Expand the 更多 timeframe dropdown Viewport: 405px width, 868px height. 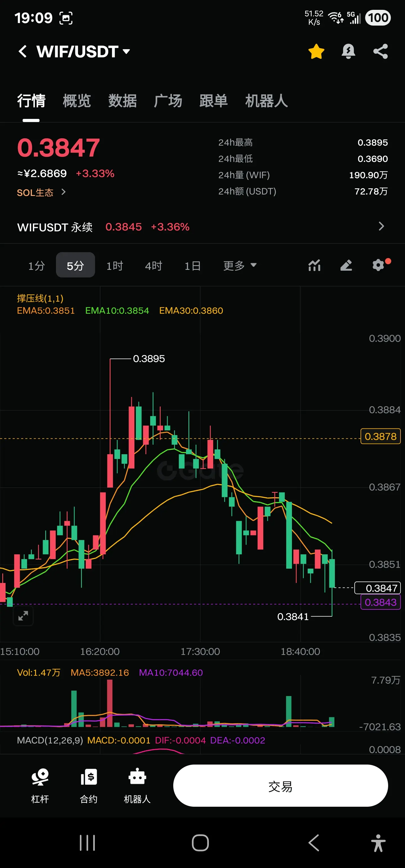point(240,266)
